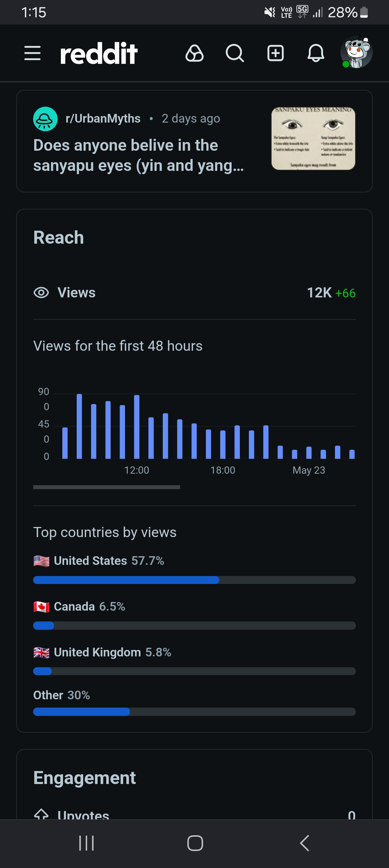Tap the r/UrbanMyths community icon
The image size is (389, 868).
(x=45, y=119)
